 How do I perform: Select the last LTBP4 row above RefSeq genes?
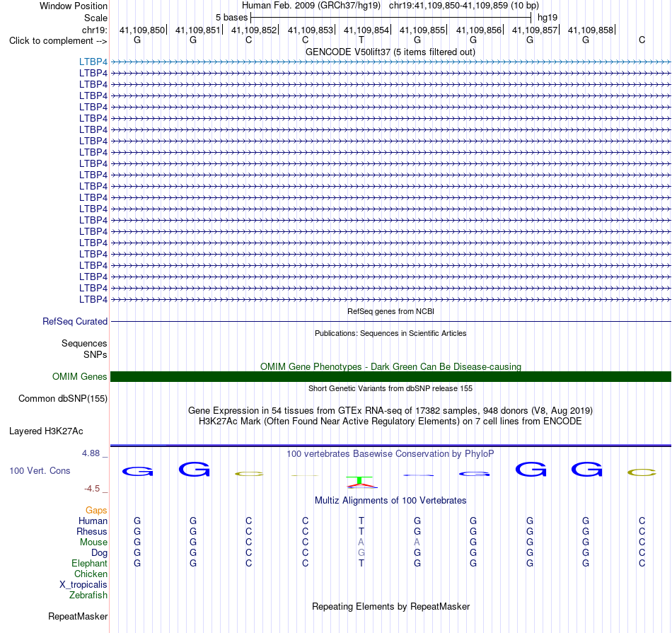[x=93, y=299]
